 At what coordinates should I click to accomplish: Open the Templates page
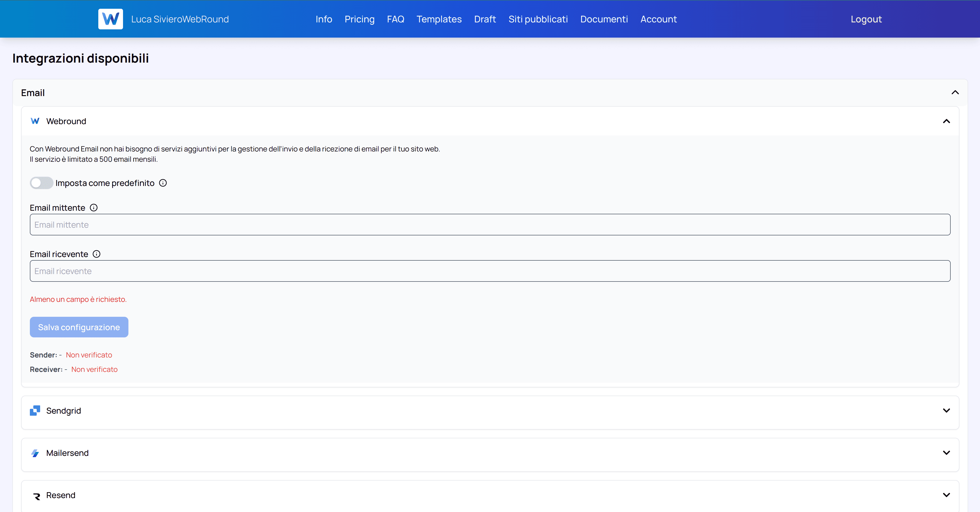(439, 19)
